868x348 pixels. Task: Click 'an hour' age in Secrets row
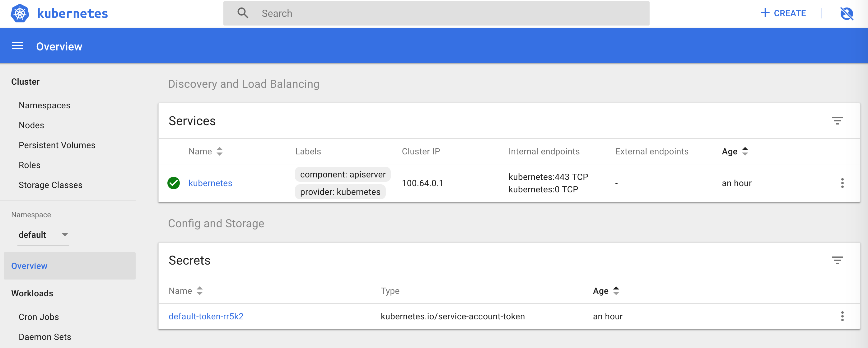pos(608,316)
